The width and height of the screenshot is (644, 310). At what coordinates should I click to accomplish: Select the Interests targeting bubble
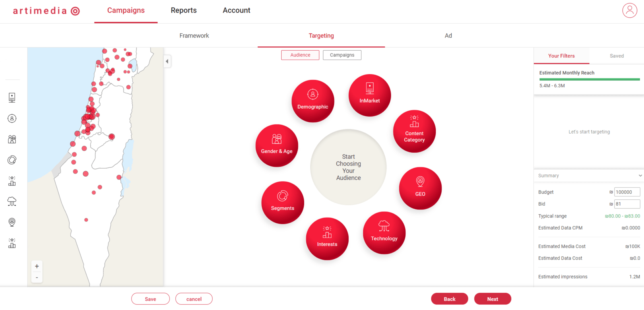tap(327, 239)
